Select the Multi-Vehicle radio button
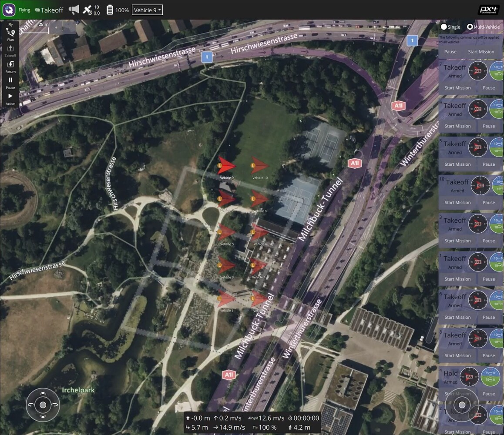Image resolution: width=504 pixels, height=435 pixels. [x=470, y=27]
